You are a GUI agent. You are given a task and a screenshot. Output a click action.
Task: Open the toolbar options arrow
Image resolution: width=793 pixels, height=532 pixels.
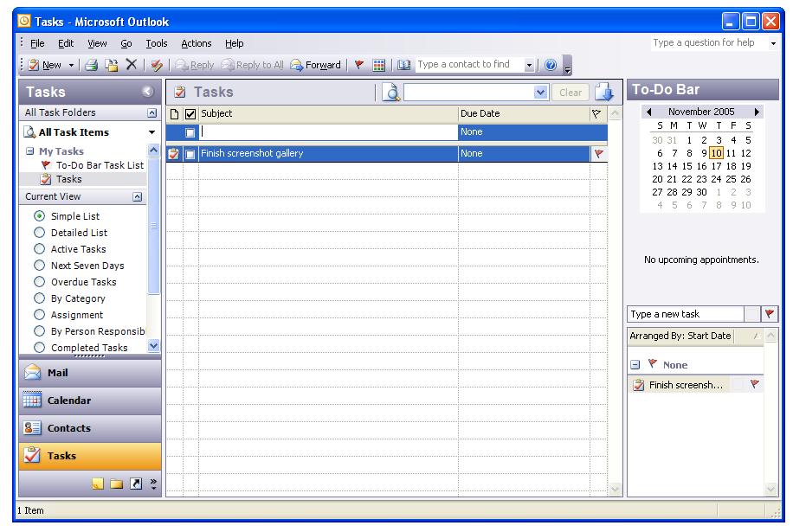click(x=567, y=65)
